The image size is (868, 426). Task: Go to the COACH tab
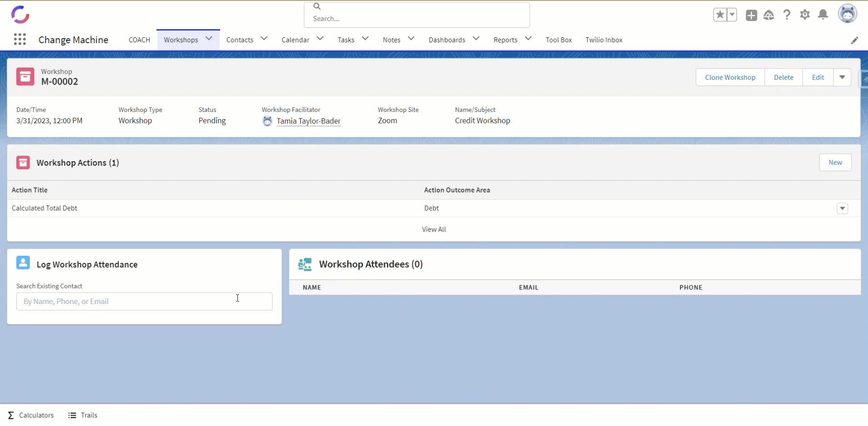(139, 40)
